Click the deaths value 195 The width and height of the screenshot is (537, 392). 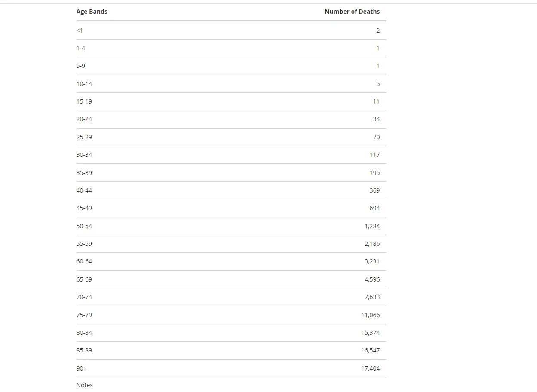click(x=374, y=173)
